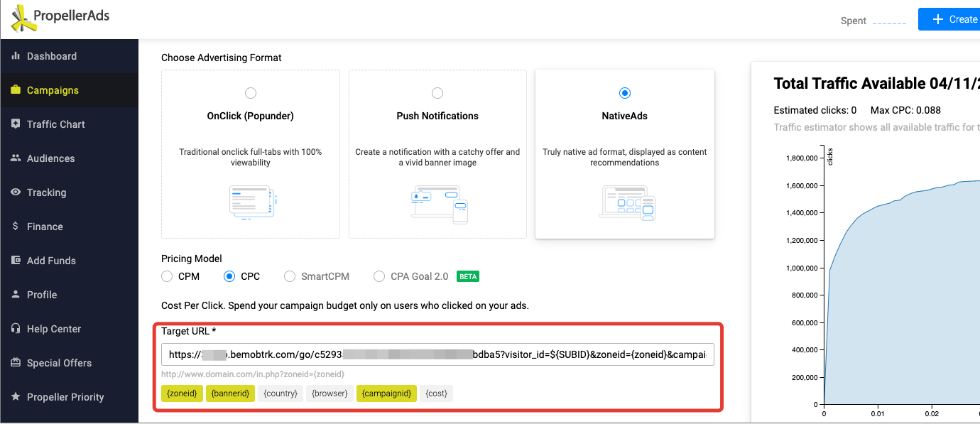Select the Push Notifications format radio

(x=437, y=93)
